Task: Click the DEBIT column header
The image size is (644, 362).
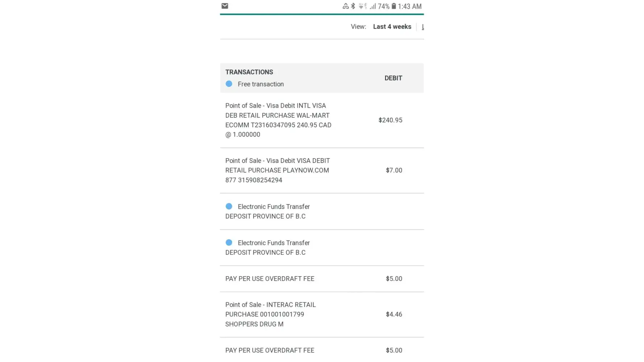Action: point(393,78)
